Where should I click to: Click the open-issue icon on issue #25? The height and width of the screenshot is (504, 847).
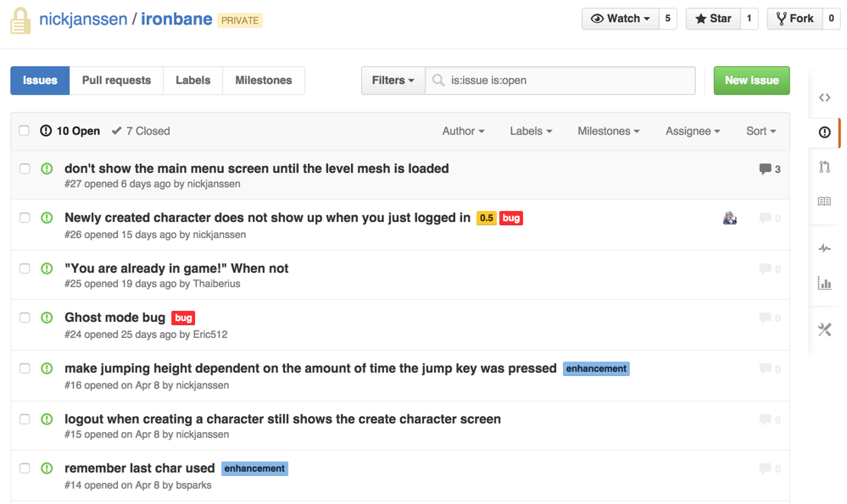47,269
